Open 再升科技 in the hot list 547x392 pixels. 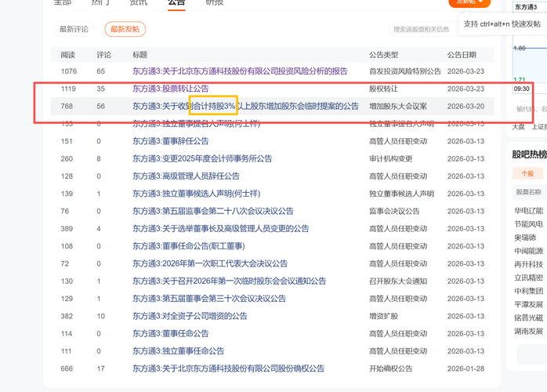tap(528, 264)
